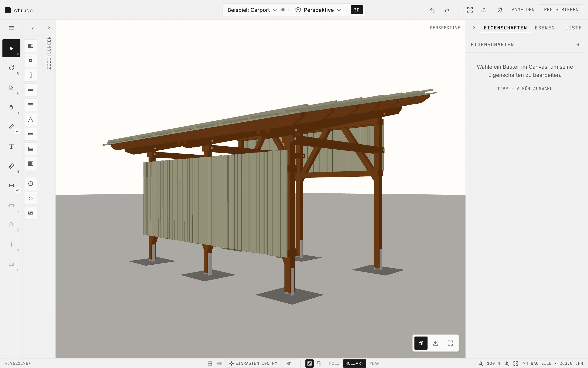Switch to the Ebenen tab
The image size is (588, 368).
[x=545, y=28]
